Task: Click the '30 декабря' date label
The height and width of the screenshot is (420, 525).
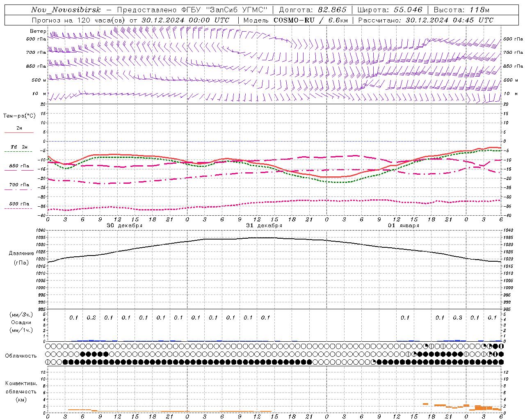Action: tap(125, 225)
